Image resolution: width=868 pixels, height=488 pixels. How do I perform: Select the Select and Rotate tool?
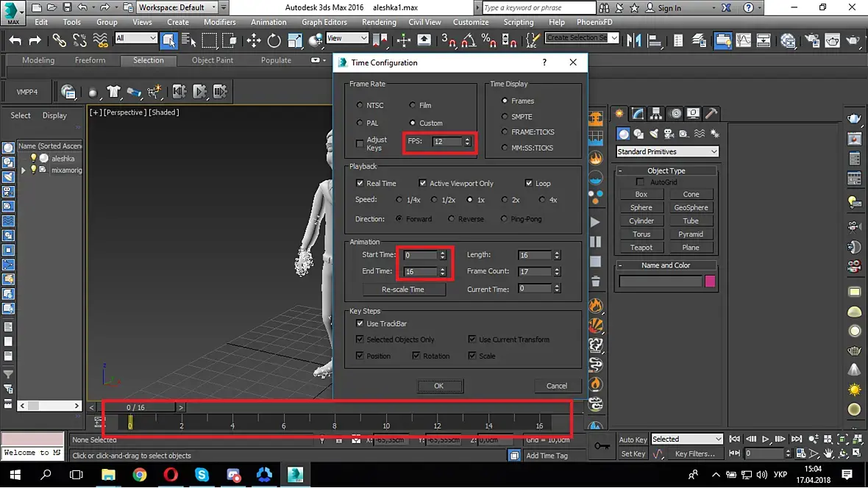[274, 40]
